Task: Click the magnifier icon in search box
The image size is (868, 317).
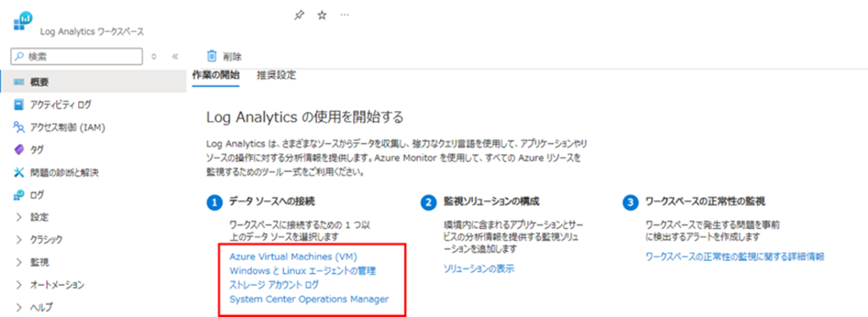Action: coord(20,56)
